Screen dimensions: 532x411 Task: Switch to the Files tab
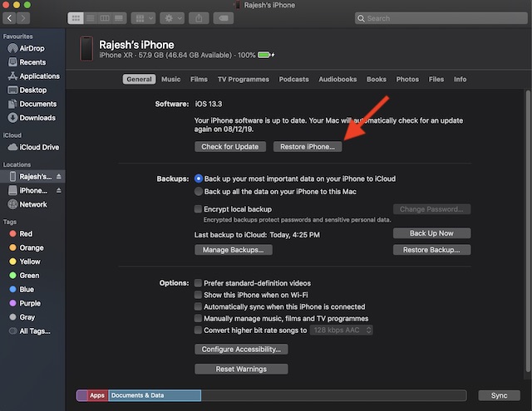coord(436,79)
